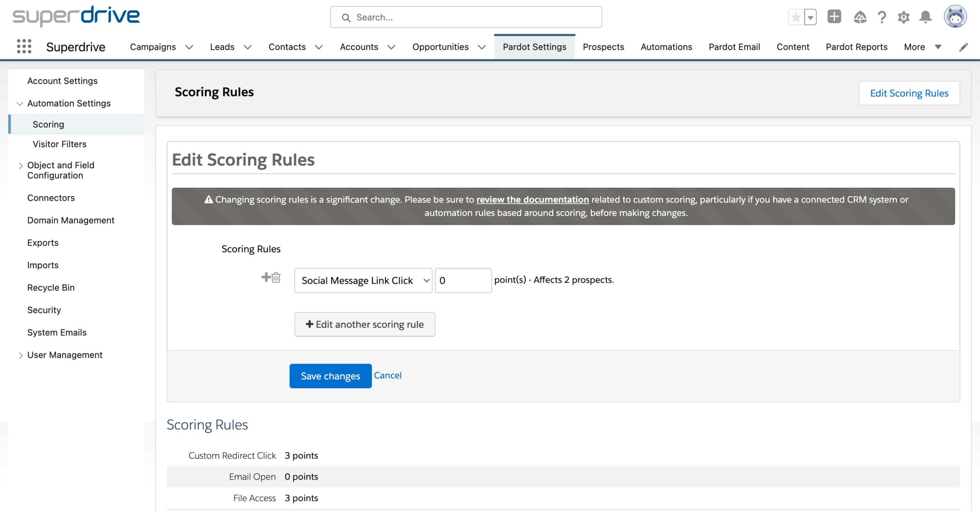Click the Save changes button
This screenshot has width=980, height=511.
pyautogui.click(x=330, y=376)
